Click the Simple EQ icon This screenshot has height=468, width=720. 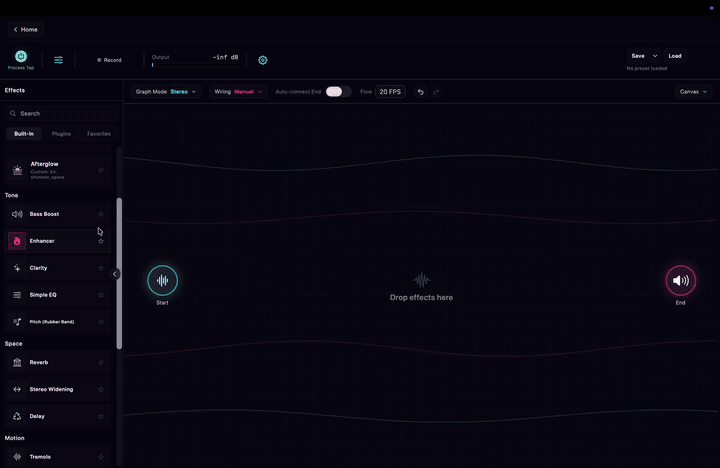pyautogui.click(x=17, y=295)
